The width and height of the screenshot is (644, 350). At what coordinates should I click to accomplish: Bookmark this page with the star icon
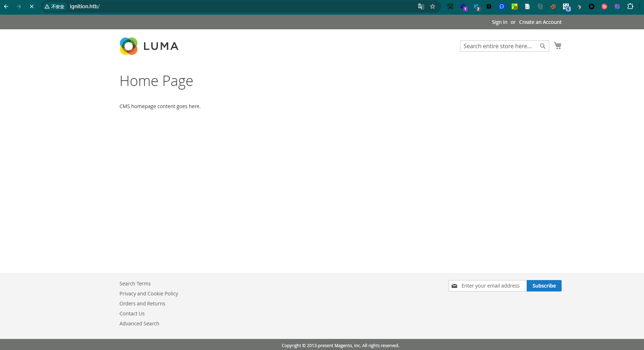point(433,6)
